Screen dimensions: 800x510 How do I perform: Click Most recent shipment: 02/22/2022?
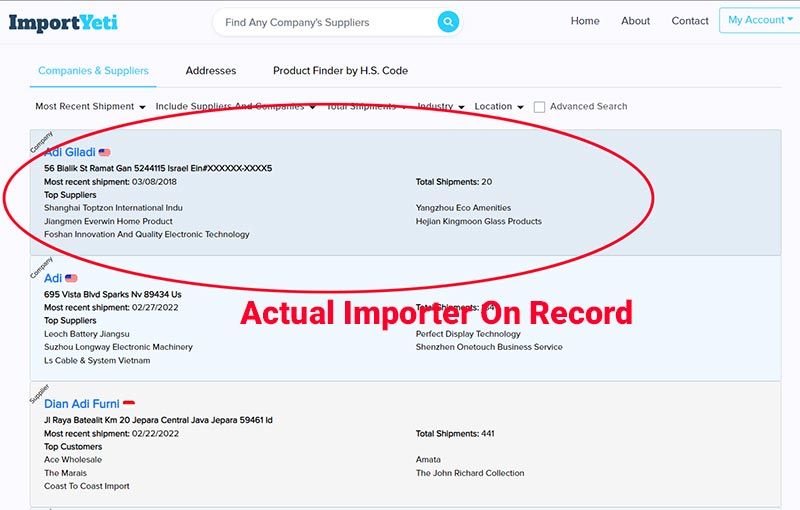[111, 434]
